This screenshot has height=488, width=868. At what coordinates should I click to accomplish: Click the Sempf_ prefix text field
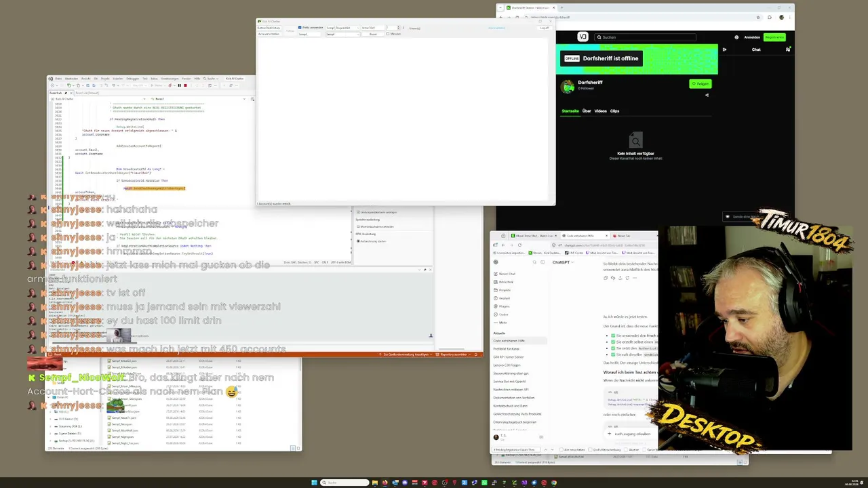(x=309, y=34)
